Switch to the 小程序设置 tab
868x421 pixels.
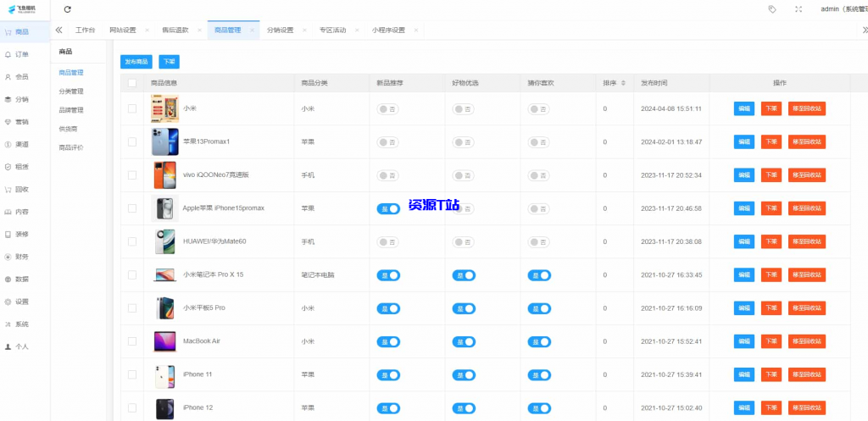coord(388,30)
